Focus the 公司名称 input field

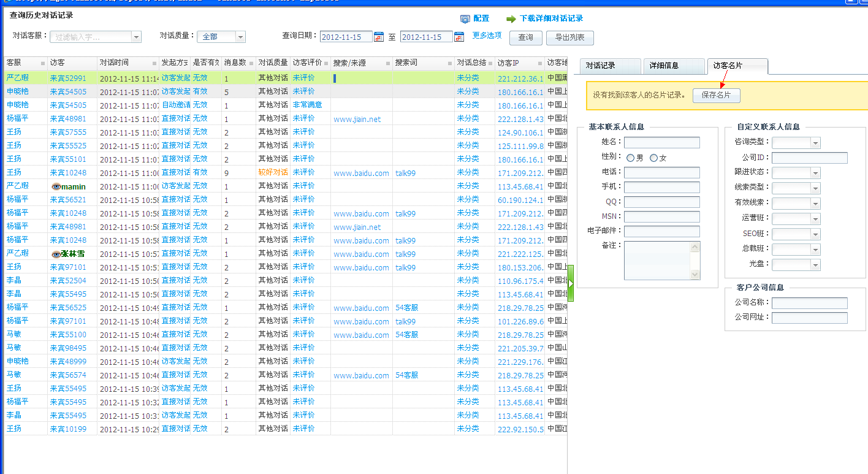810,304
